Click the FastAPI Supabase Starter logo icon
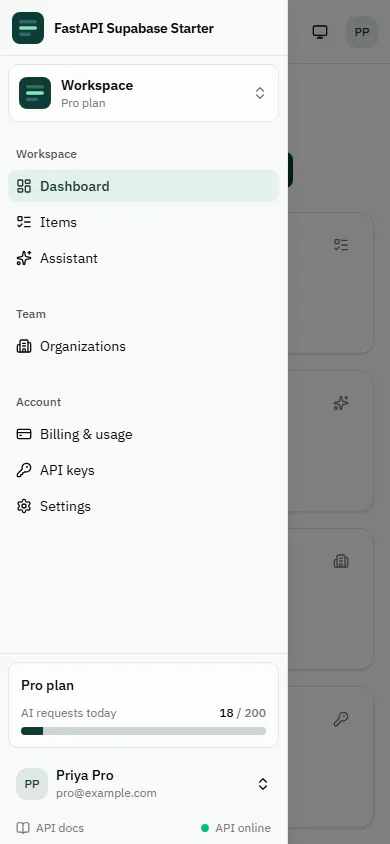This screenshot has height=844, width=390. 28,28
